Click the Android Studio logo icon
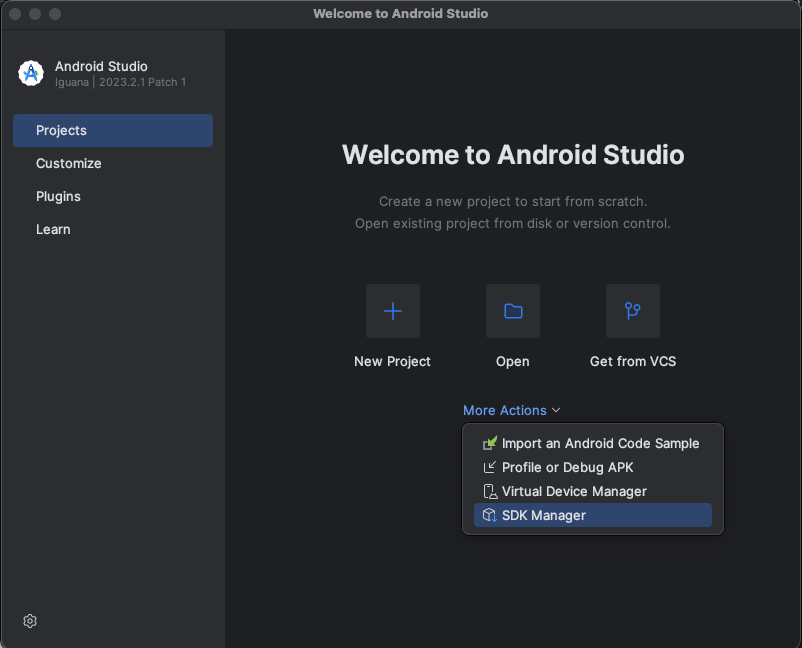 click(31, 73)
